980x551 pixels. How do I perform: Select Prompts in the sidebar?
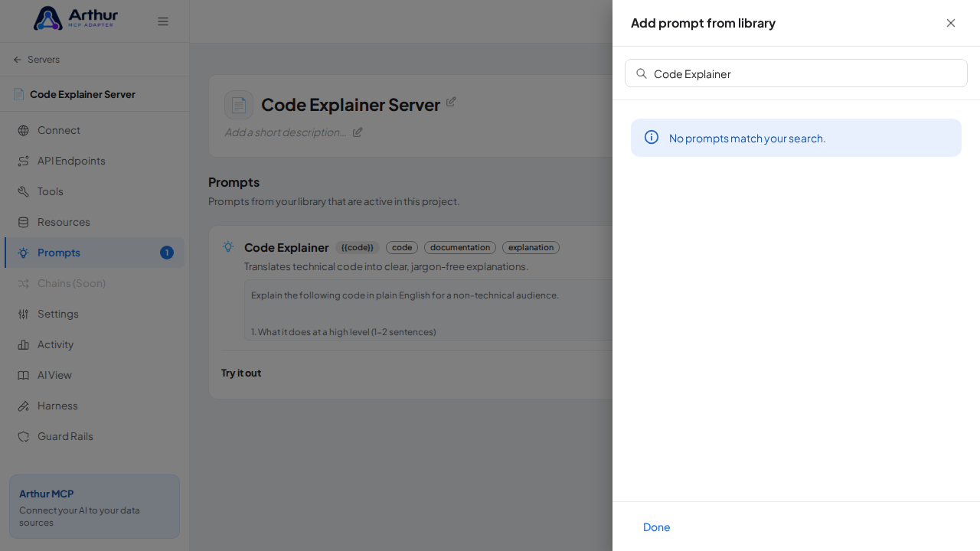(x=95, y=253)
